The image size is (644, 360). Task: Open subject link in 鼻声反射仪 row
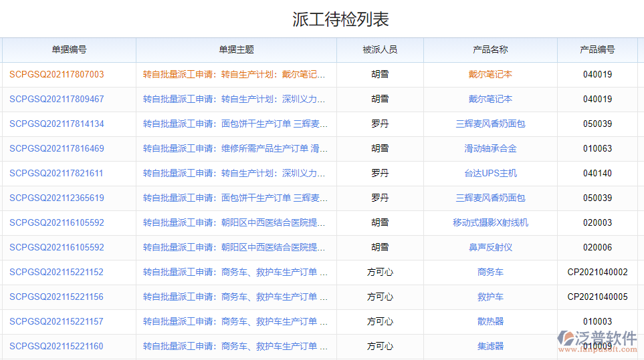tap(233, 247)
